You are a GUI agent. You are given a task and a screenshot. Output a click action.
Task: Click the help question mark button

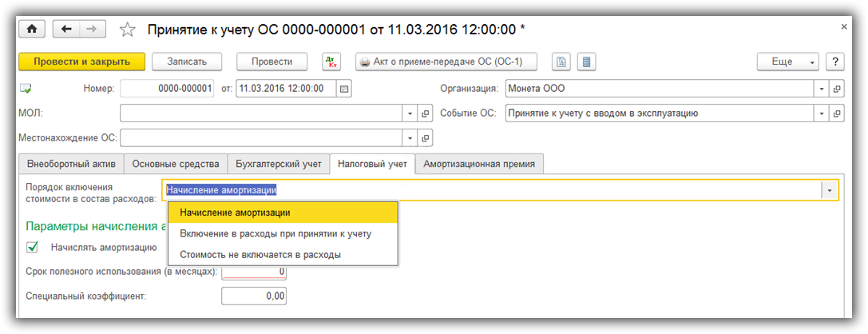pyautogui.click(x=835, y=62)
